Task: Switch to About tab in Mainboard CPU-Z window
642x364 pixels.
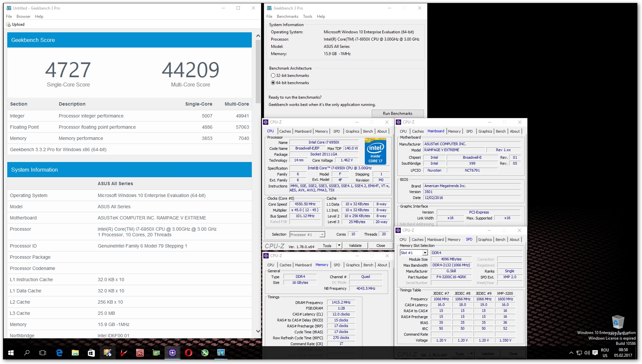Action: click(514, 131)
